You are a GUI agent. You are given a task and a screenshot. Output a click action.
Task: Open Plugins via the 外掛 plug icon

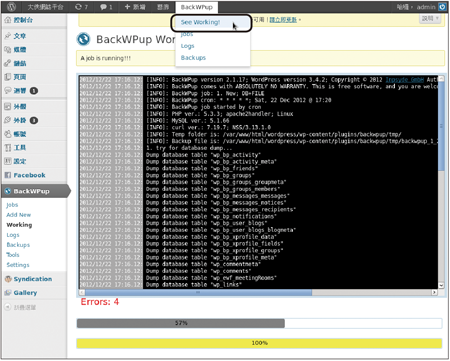point(8,120)
